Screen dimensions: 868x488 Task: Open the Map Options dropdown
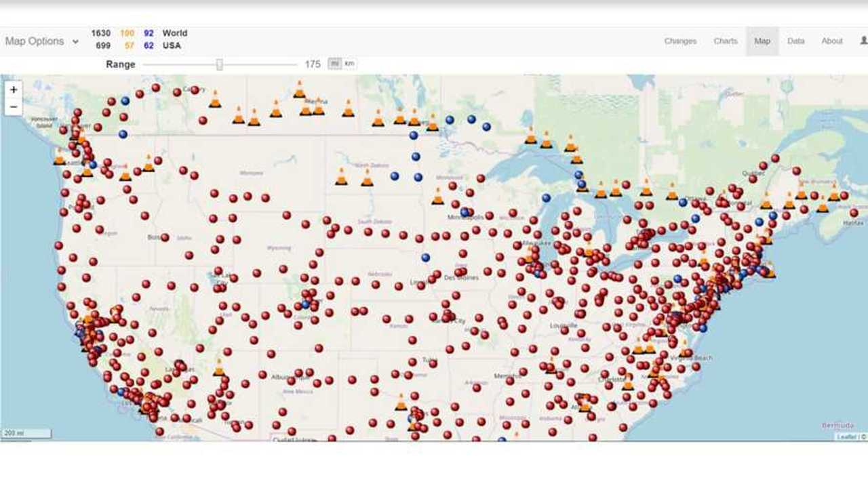coord(41,41)
